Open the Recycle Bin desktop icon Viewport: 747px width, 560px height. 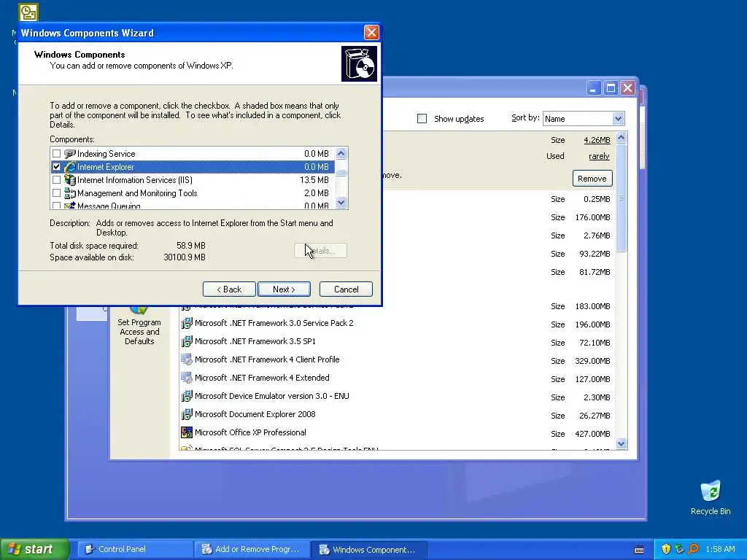(x=711, y=497)
